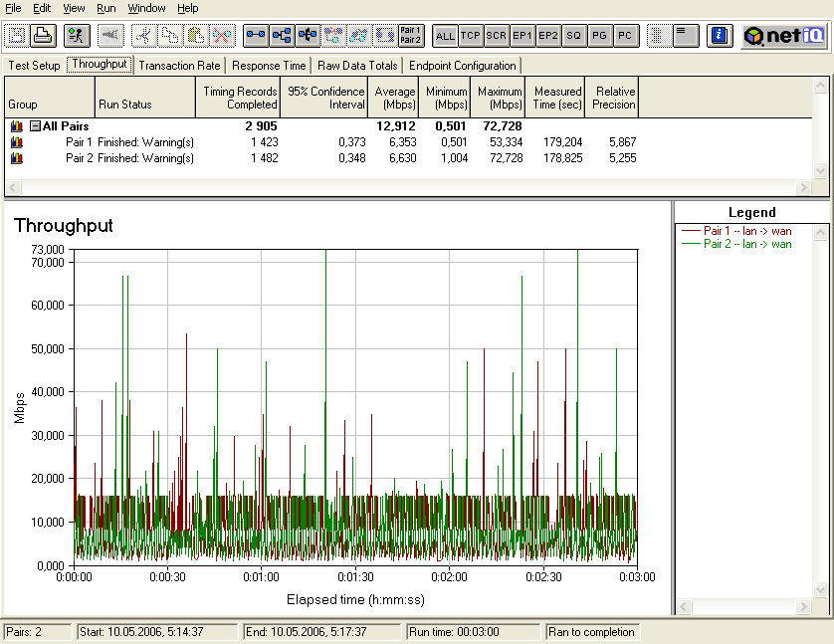Switch to the Response Time tab
Image resolution: width=834 pixels, height=644 pixels.
pyautogui.click(x=269, y=66)
